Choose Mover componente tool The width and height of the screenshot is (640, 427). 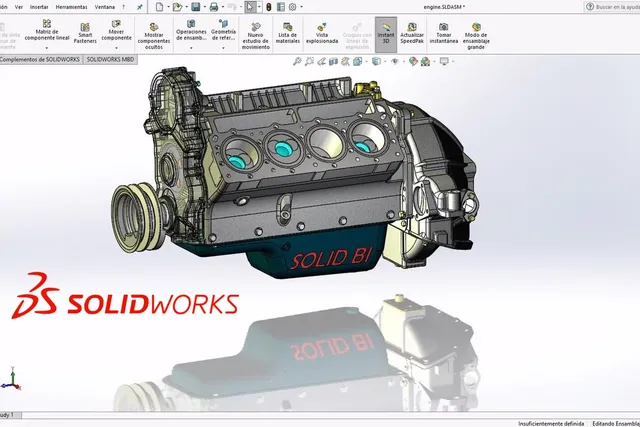[x=116, y=31]
